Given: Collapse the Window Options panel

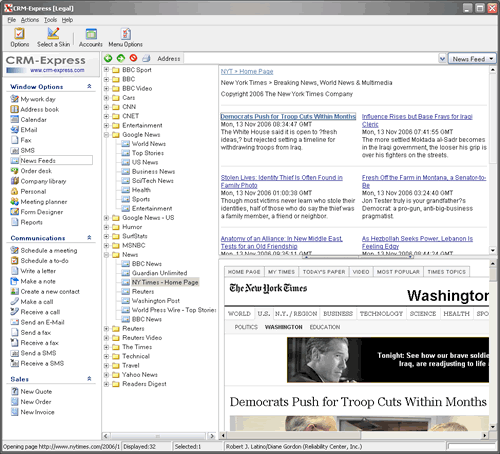Looking at the screenshot, I should pyautogui.click(x=89, y=86).
